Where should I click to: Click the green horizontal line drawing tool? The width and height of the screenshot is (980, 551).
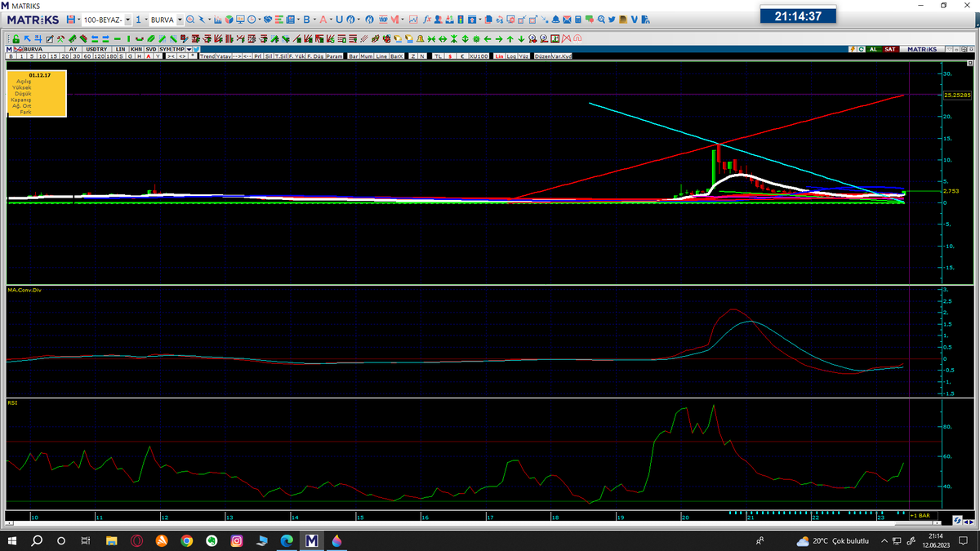point(118,38)
